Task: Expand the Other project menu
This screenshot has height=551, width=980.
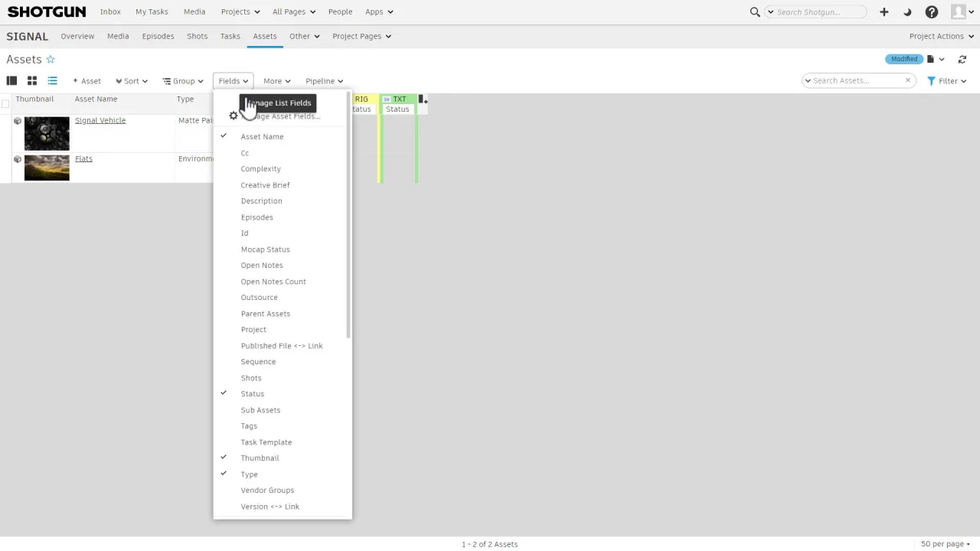Action: tap(304, 36)
